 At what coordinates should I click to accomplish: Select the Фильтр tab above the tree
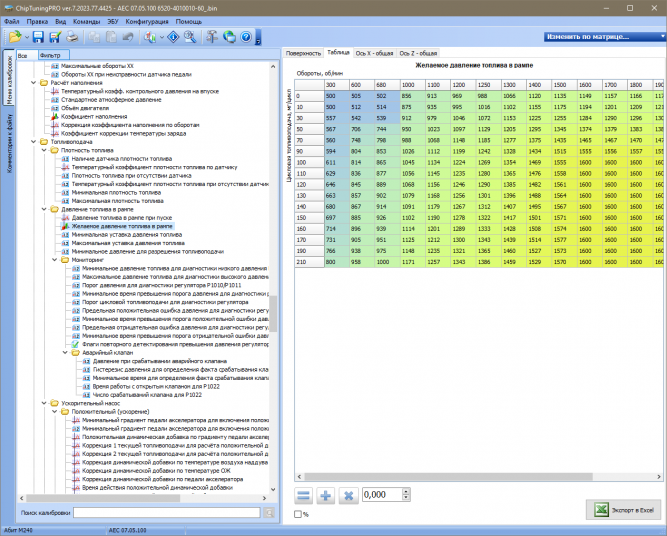(x=53, y=55)
